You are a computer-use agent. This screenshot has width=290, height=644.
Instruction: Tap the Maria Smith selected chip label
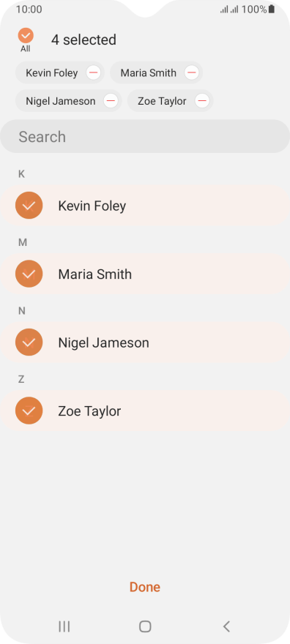(148, 73)
